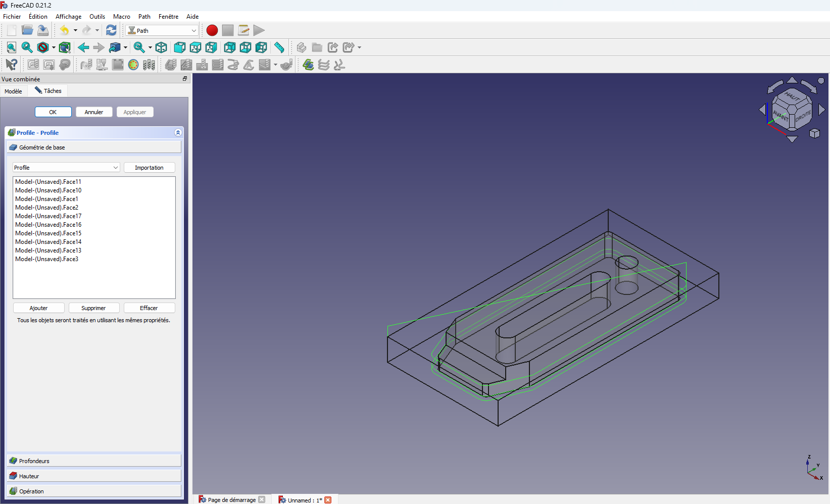Open the ToolBit dock icon

point(149,65)
